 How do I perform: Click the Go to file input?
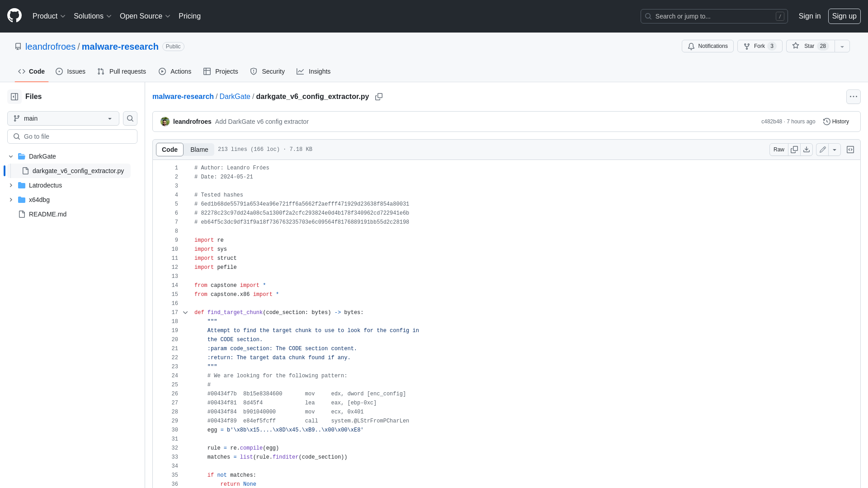pos(72,136)
